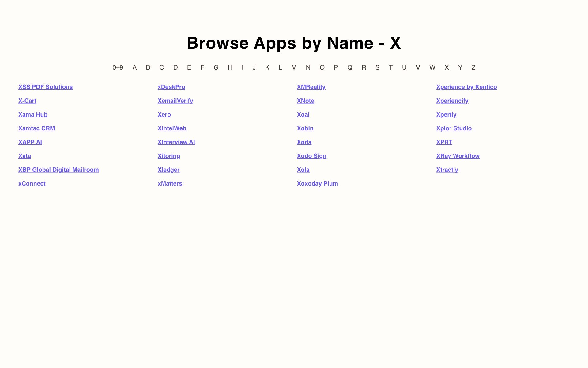Open Xamtac CRM

[x=36, y=128]
